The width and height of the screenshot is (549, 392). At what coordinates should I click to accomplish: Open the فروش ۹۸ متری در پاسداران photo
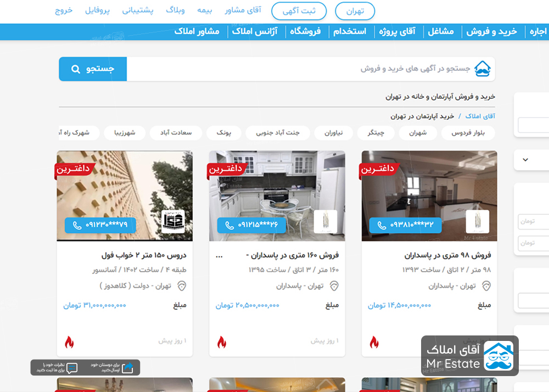click(429, 196)
